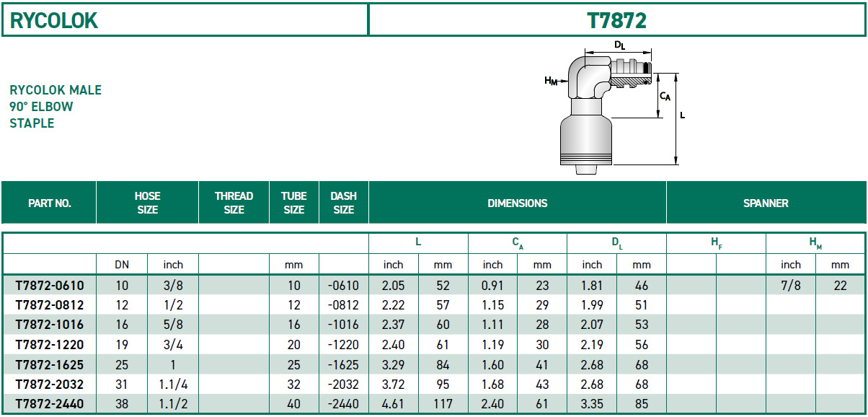
Task: Click the DIMENSIONS column header
Action: [518, 203]
